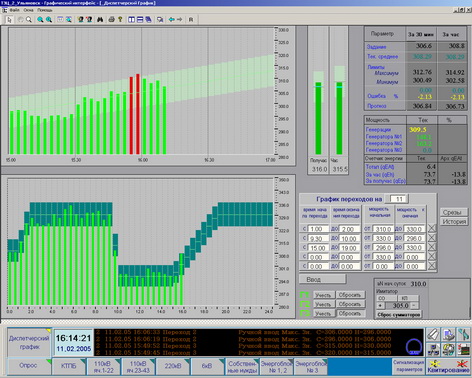Click the first cyan zoom magnifier icon

(x=40, y=20)
